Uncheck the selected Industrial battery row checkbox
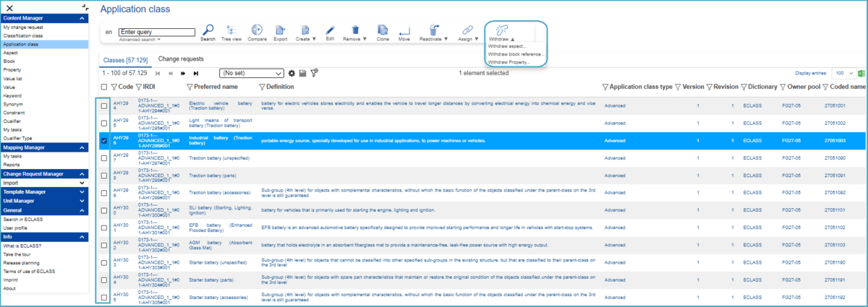 tap(104, 140)
